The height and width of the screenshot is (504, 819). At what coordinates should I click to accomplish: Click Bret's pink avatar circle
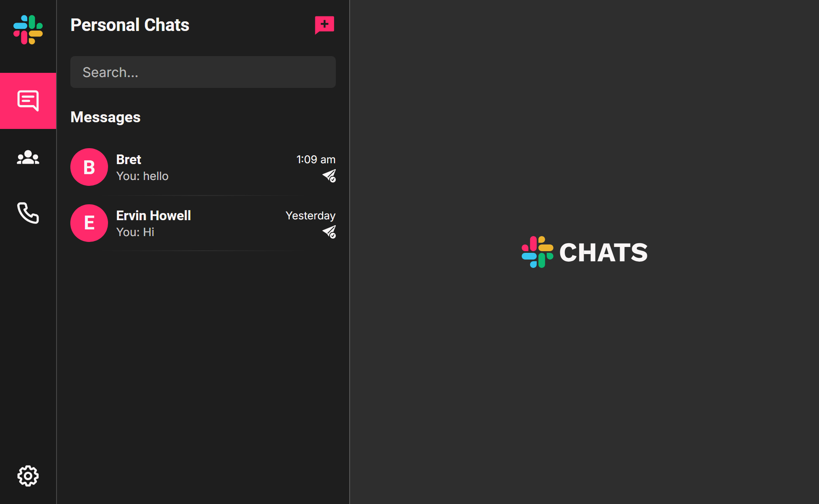tap(89, 167)
